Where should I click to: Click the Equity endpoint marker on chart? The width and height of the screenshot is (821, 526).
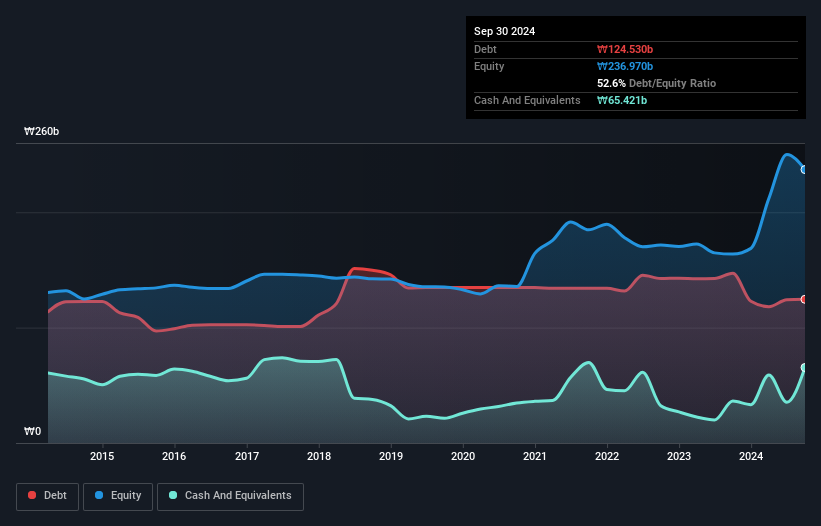tap(804, 170)
